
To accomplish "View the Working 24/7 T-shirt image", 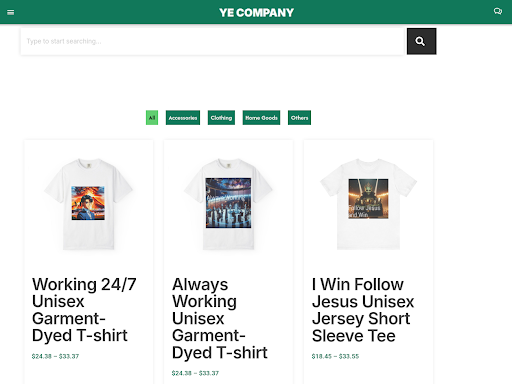I will [x=88, y=204].
